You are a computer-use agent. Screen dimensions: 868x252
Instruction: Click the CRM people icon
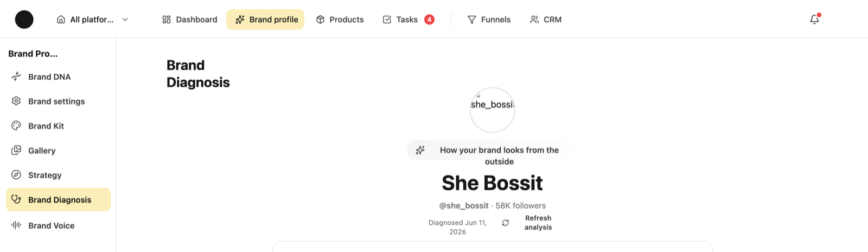[534, 20]
